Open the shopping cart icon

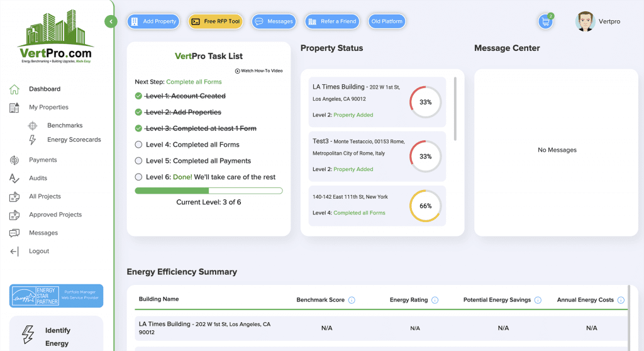click(545, 22)
